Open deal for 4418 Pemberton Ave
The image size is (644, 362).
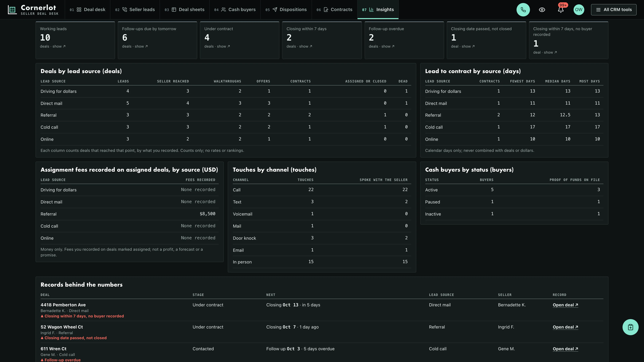tap(566, 305)
